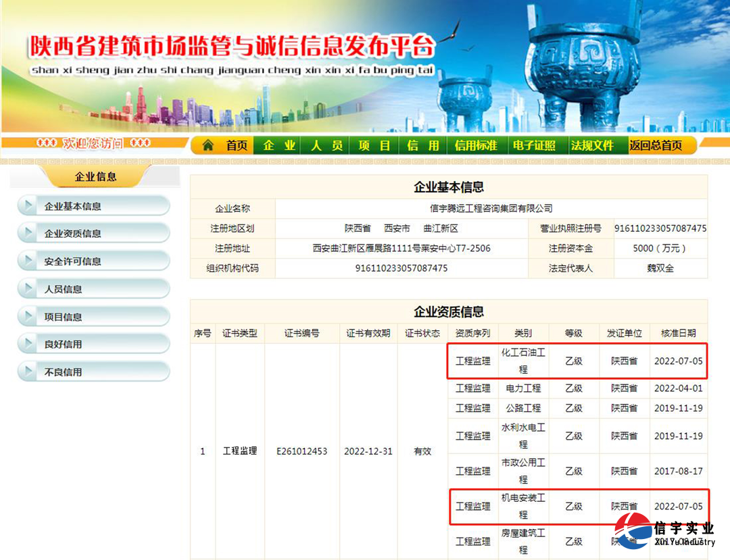Click the 信宇实业 logo watermark
Screen dimensions: 730x560
point(664,532)
